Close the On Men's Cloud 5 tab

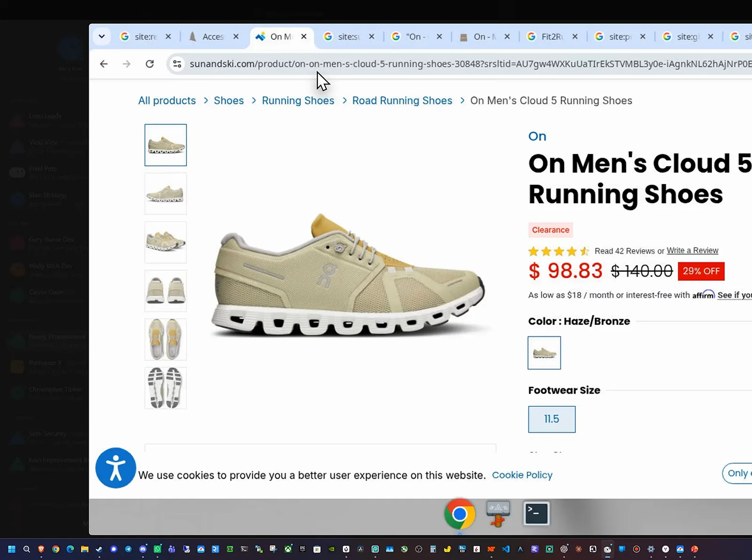pyautogui.click(x=304, y=36)
